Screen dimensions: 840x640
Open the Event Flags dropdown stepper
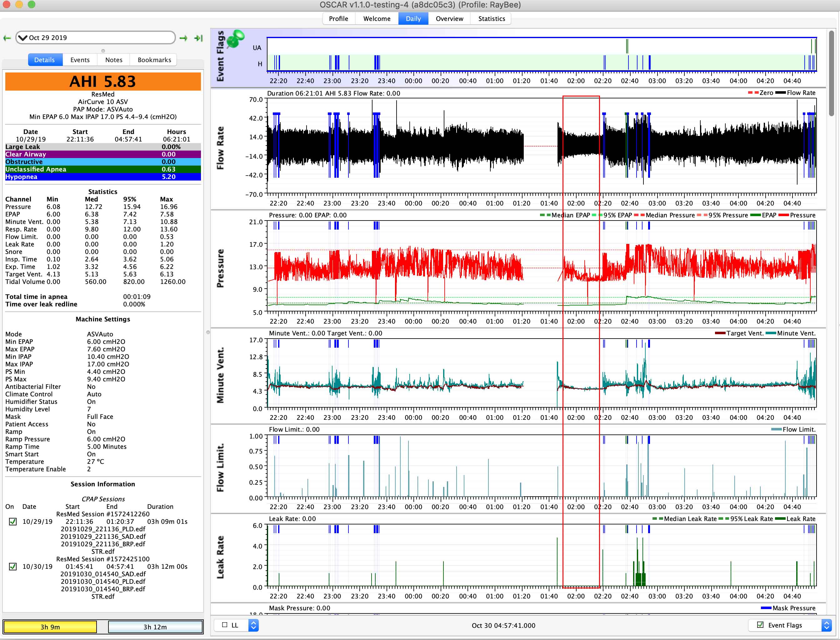pos(826,625)
